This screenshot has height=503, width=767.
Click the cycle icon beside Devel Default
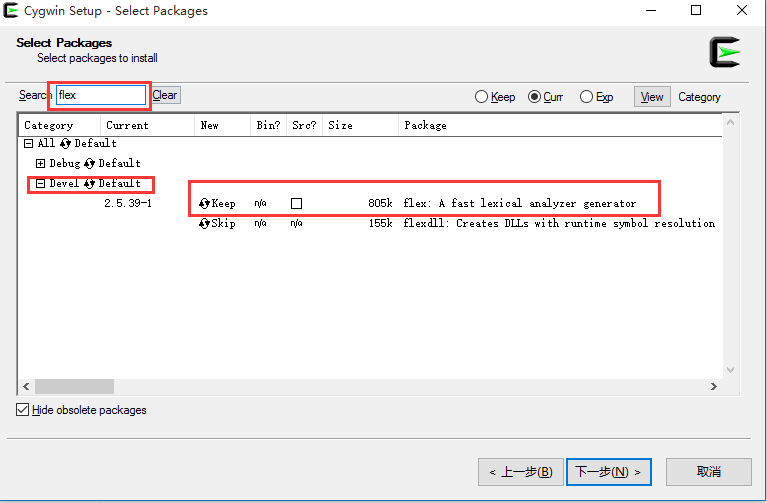[89, 183]
